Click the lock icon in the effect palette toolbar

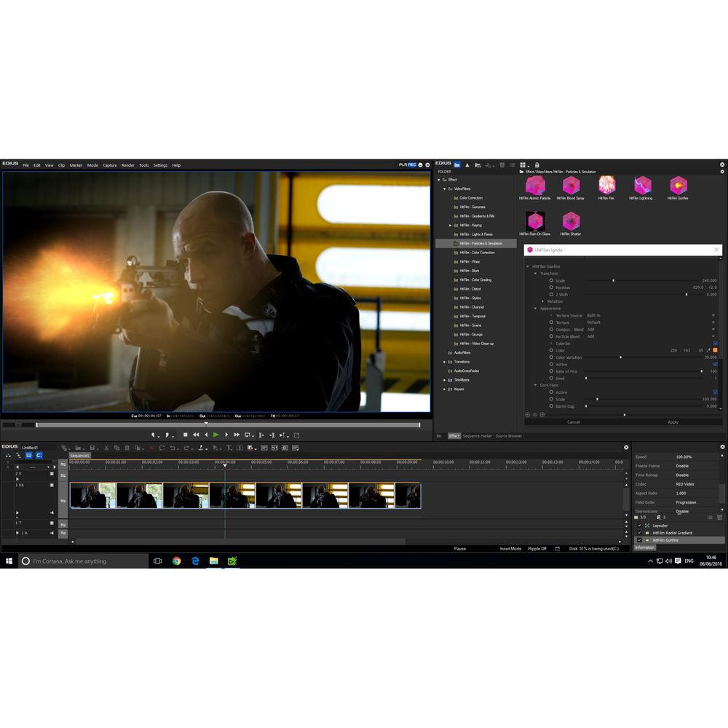(x=537, y=164)
